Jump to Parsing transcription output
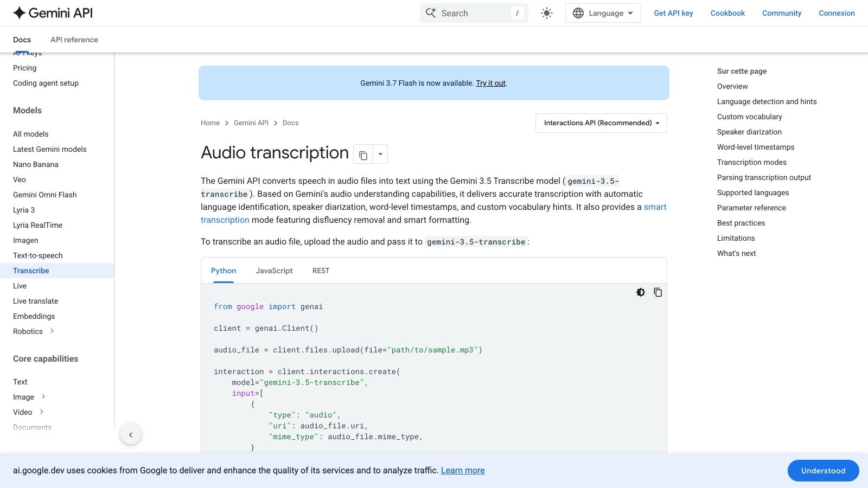 pos(764,177)
